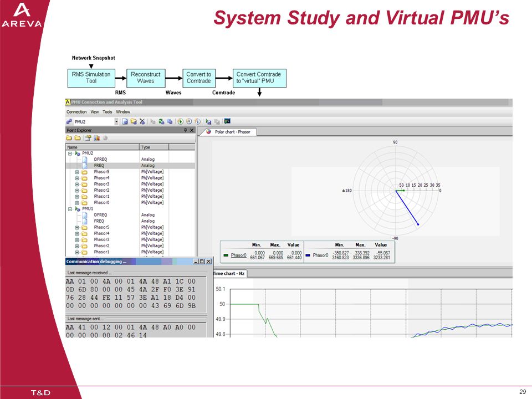Collapse the PMU2 tree node
532x399 pixels.
tap(70, 154)
